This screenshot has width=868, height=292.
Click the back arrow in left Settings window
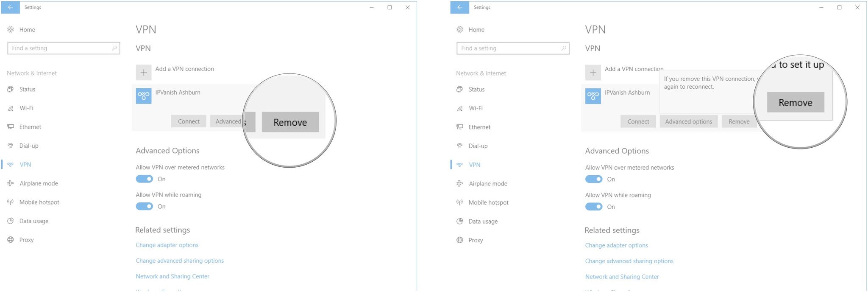click(x=10, y=7)
